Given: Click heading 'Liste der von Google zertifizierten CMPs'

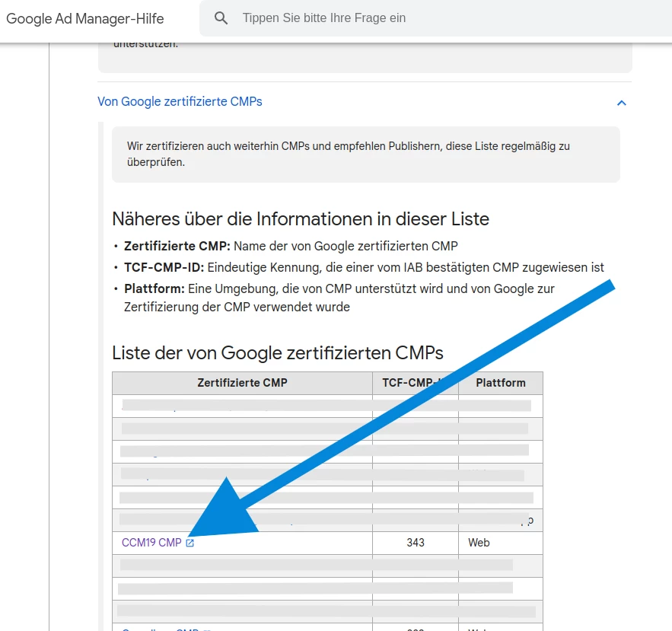Looking at the screenshot, I should coord(277,353).
